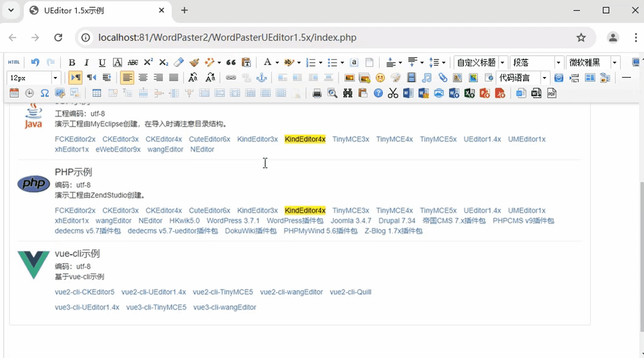Expand the unordered list style arrow
The image size is (644, 358).
click(x=342, y=63)
